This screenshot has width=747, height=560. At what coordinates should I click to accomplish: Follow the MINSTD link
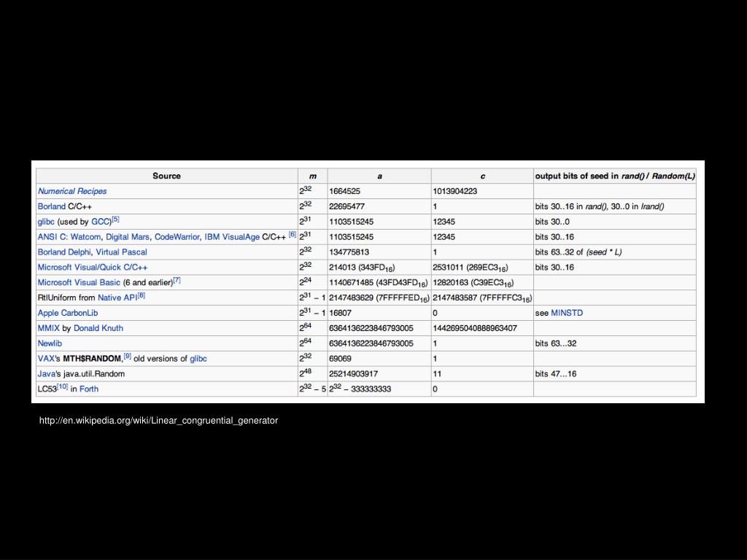tap(567, 313)
